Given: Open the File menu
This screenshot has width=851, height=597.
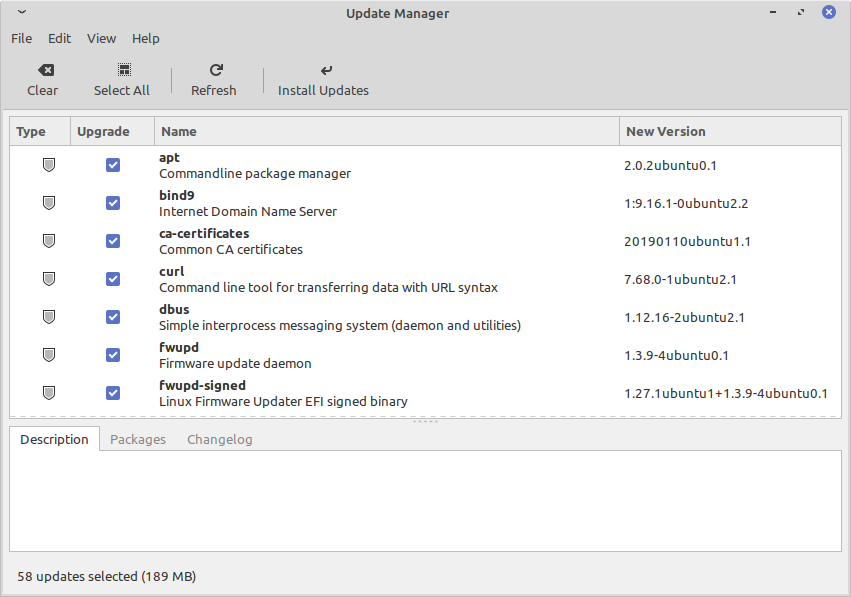Looking at the screenshot, I should 20,38.
